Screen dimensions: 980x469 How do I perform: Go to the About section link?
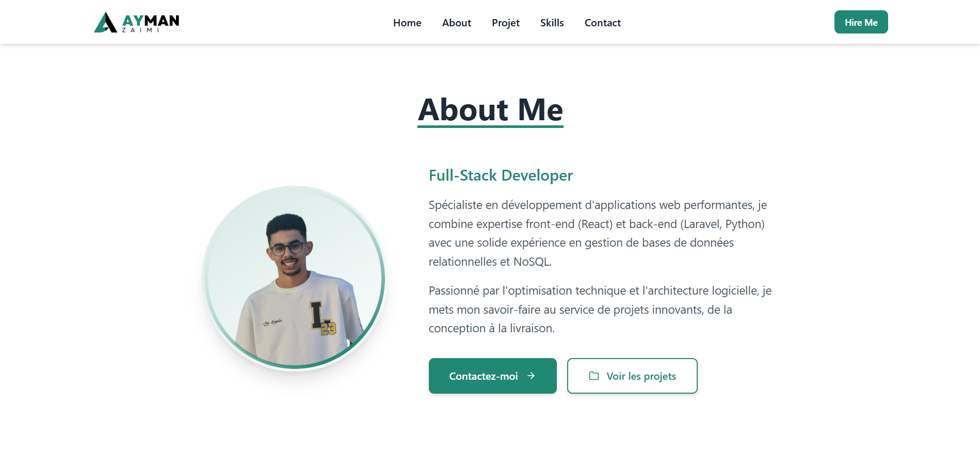pyautogui.click(x=457, y=23)
